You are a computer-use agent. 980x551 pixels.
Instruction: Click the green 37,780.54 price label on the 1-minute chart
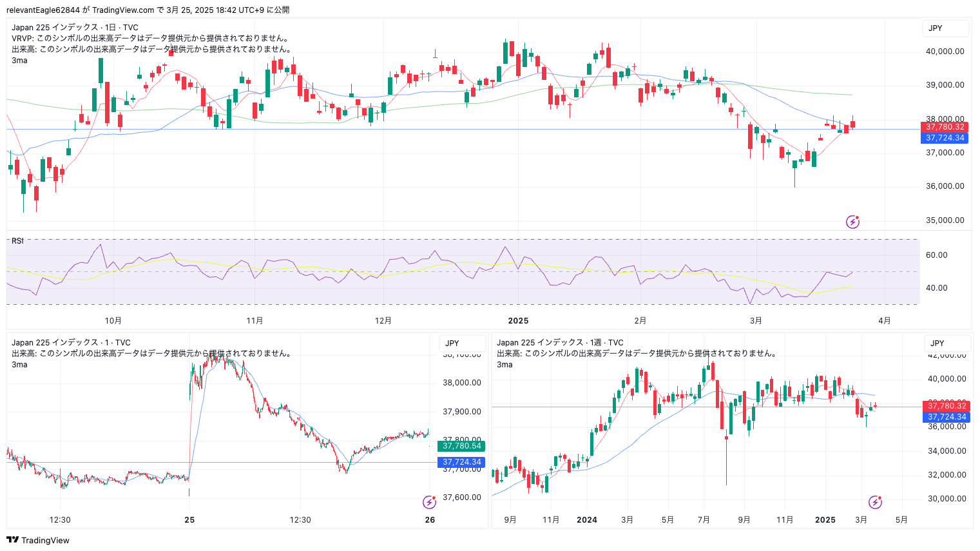pyautogui.click(x=461, y=446)
